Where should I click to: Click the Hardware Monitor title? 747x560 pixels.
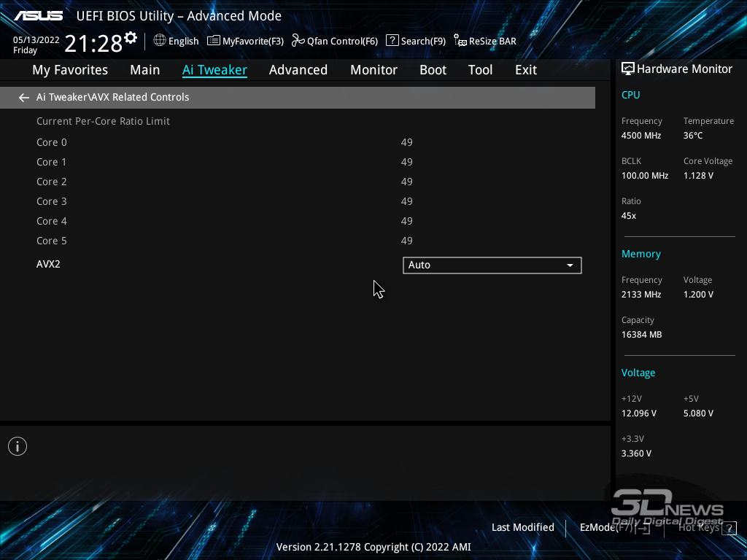[x=684, y=69]
